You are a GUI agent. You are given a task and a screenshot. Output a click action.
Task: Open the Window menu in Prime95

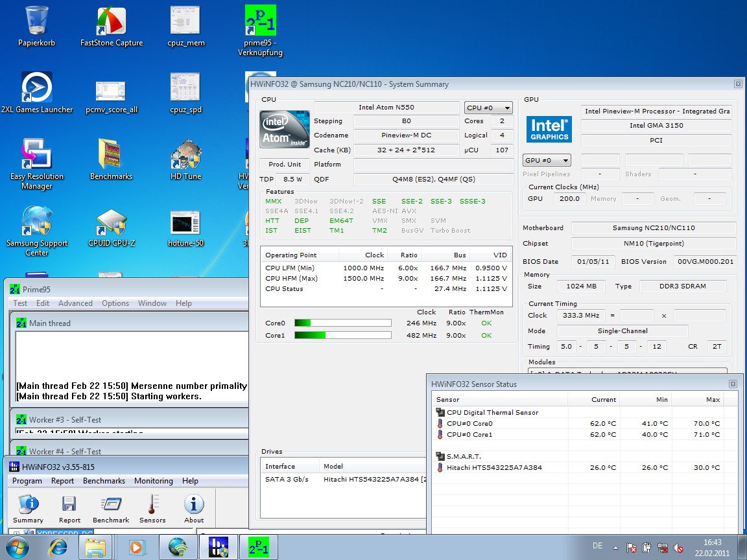click(152, 303)
